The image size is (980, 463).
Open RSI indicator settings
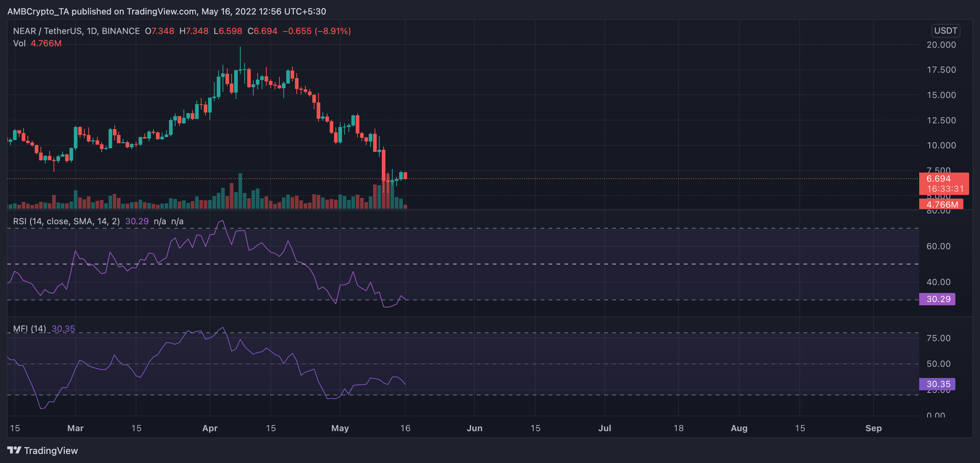click(66, 221)
